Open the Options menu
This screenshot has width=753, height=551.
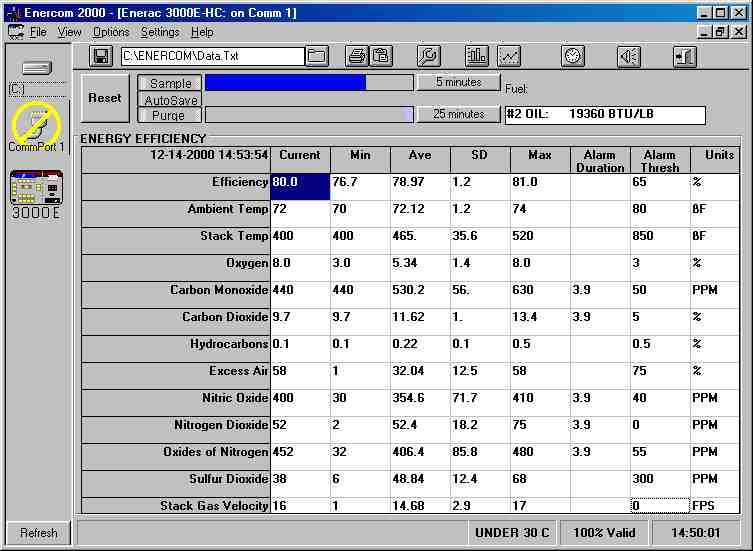[111, 32]
